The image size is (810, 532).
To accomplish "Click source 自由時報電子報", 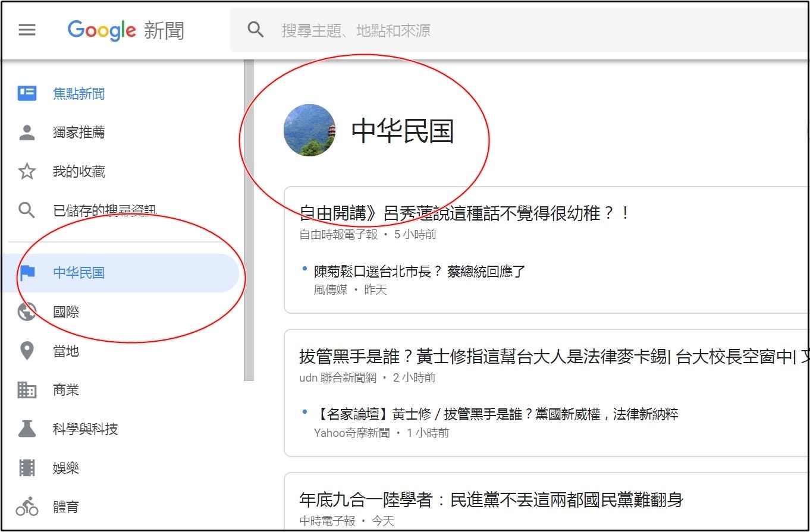I will (x=338, y=235).
